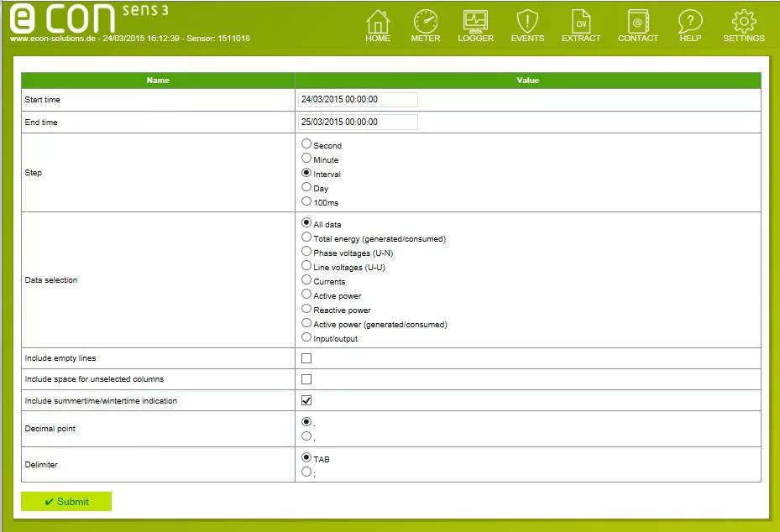Enable the Include empty lines checkbox
Image resolution: width=780 pixels, height=532 pixels.
[306, 358]
